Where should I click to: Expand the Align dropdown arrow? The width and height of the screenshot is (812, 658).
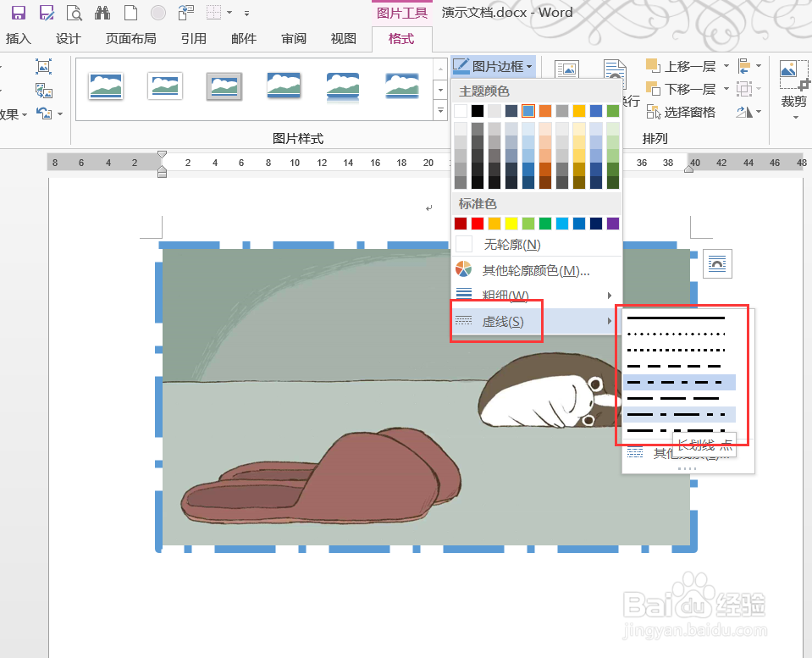point(759,66)
